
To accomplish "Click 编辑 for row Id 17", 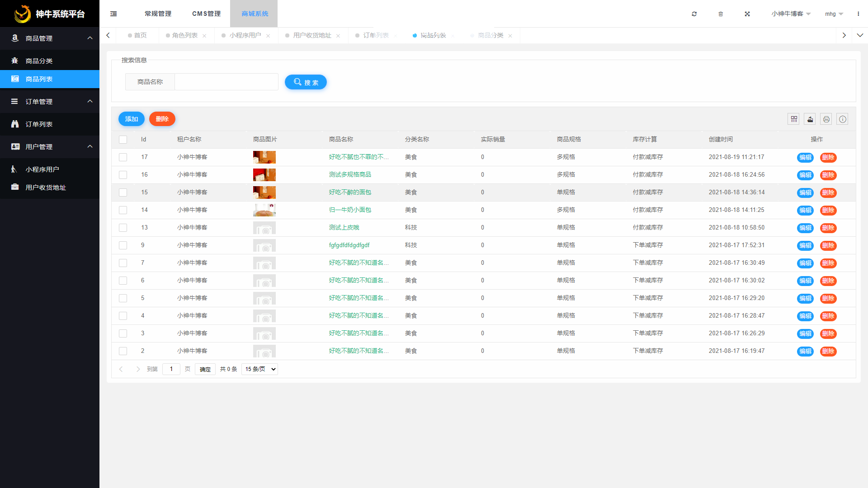I will pyautogui.click(x=805, y=157).
